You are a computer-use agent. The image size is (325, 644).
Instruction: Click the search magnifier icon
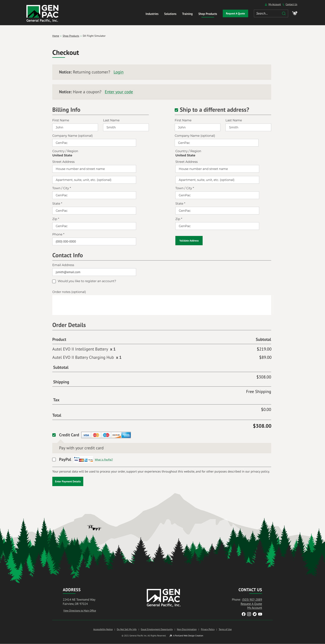pos(284,14)
